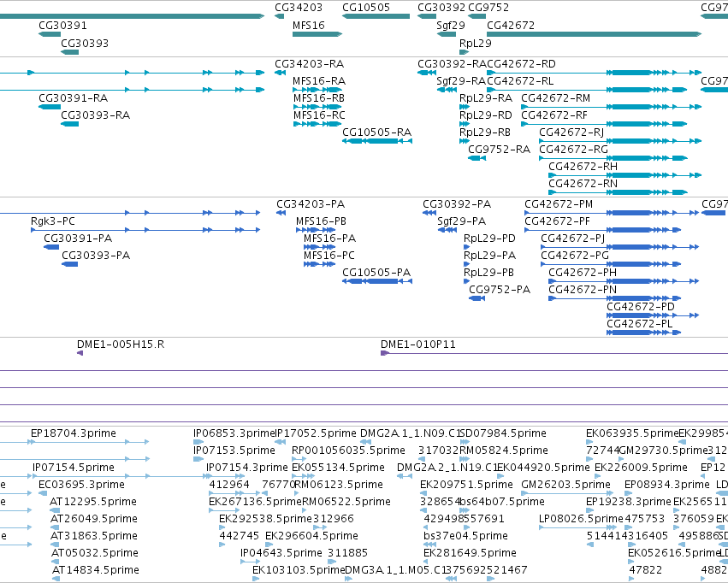Click the DME1-010P11 purple feature line
Screen dimensions: 728x583
pyautogui.click(x=554, y=353)
